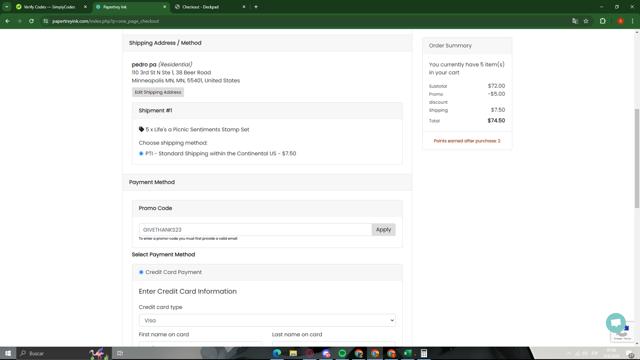Click the Shipping $7.50 summary value
Image resolution: width=640 pixels, height=360 pixels.
[498, 110]
